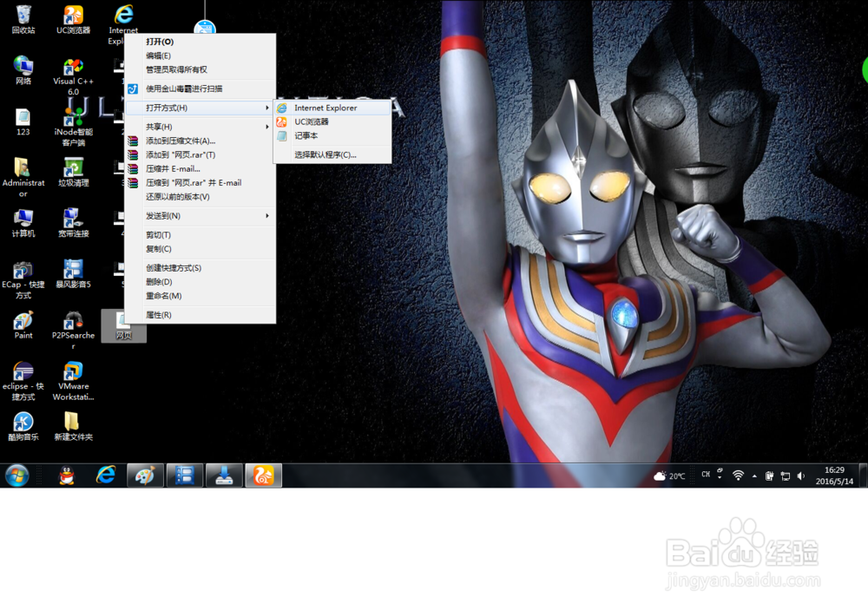The width and height of the screenshot is (868, 610).
Task: Click the CH input language indicator
Action: tap(705, 475)
